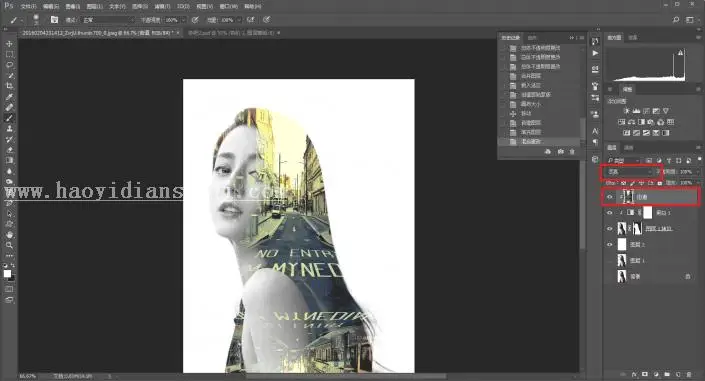Select the Hand tool
This screenshot has width=705, height=381.
[x=9, y=235]
